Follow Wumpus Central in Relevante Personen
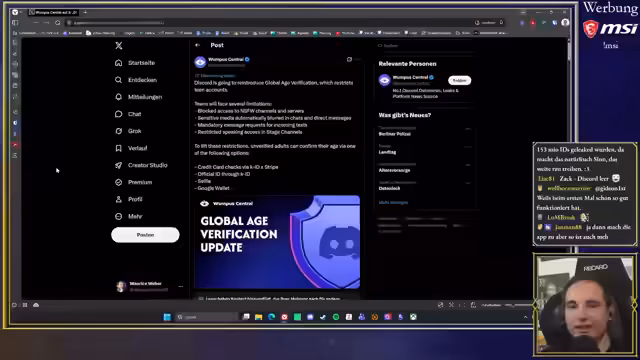Viewport: 640px width, 360px height. click(460, 80)
